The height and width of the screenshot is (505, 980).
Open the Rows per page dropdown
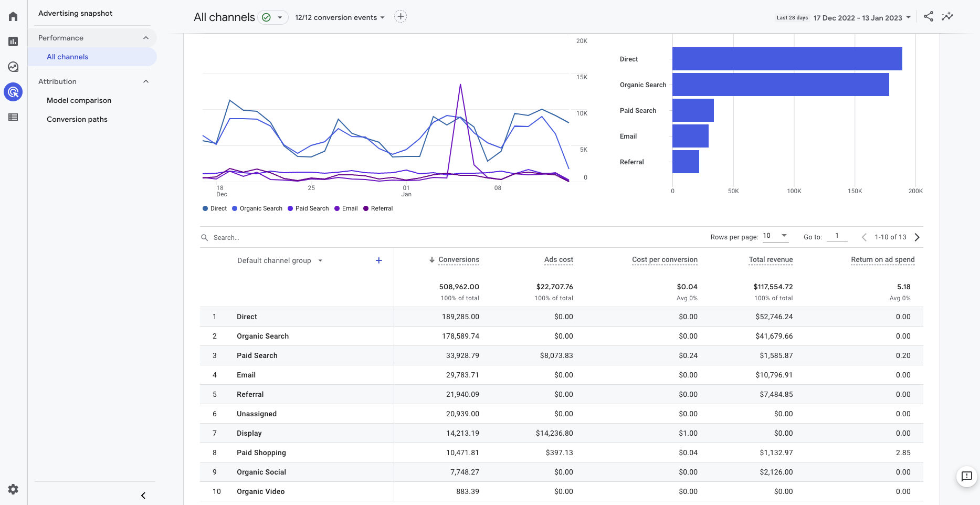click(x=775, y=236)
